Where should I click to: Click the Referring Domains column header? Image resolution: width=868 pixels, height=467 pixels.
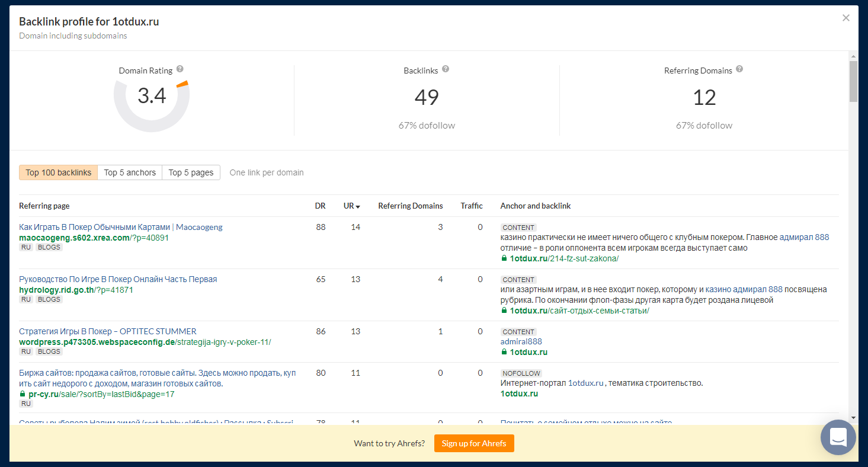(411, 206)
